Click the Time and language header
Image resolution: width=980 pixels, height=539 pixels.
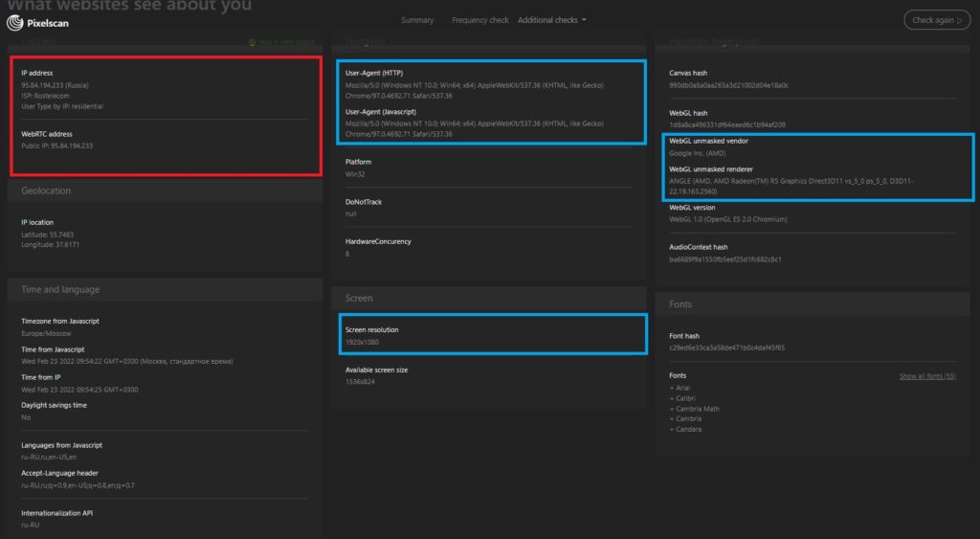(60, 289)
